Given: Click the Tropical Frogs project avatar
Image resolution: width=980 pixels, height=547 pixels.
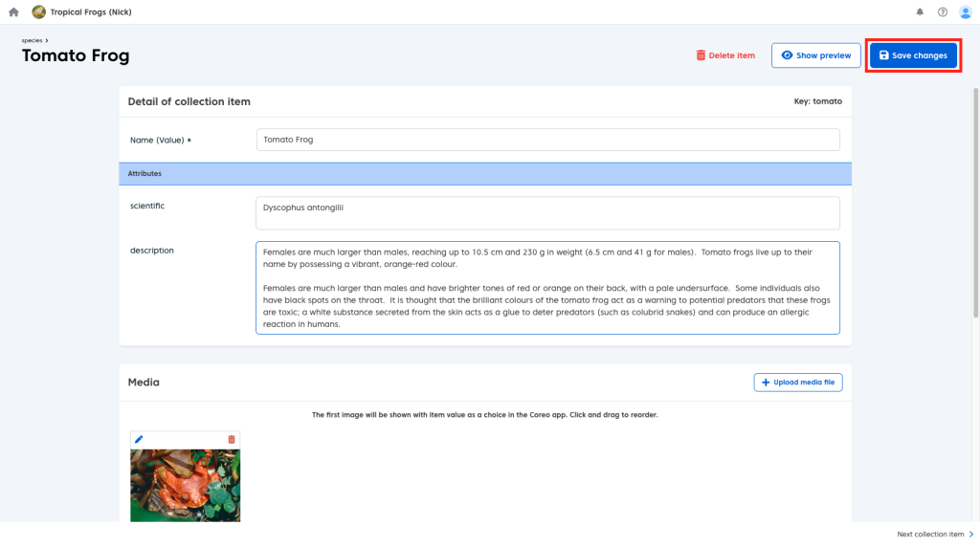Looking at the screenshot, I should click(38, 12).
